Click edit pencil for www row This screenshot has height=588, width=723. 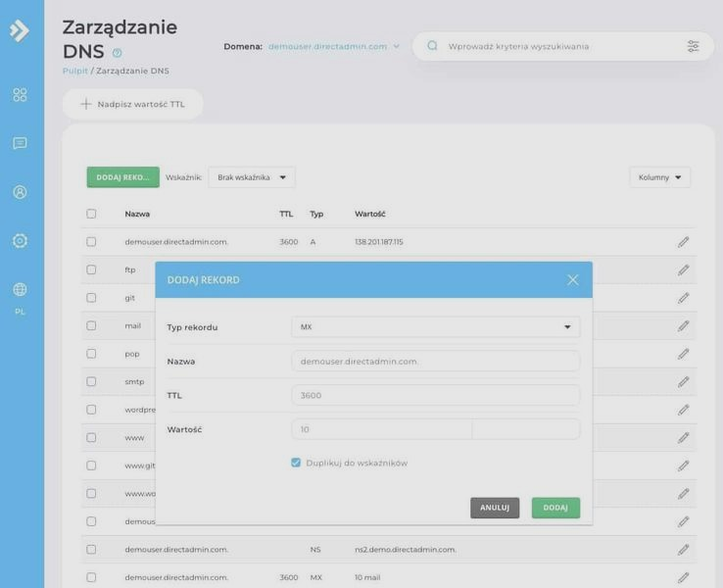(x=684, y=438)
